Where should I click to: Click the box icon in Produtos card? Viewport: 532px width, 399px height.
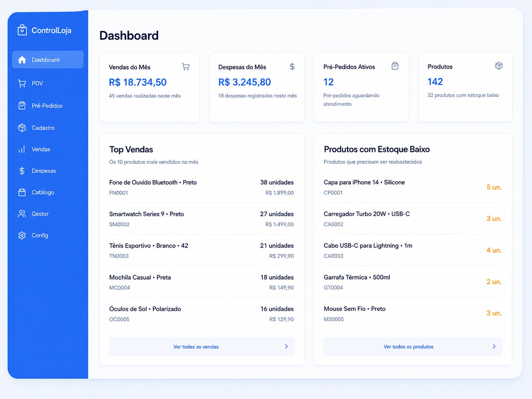click(x=499, y=66)
